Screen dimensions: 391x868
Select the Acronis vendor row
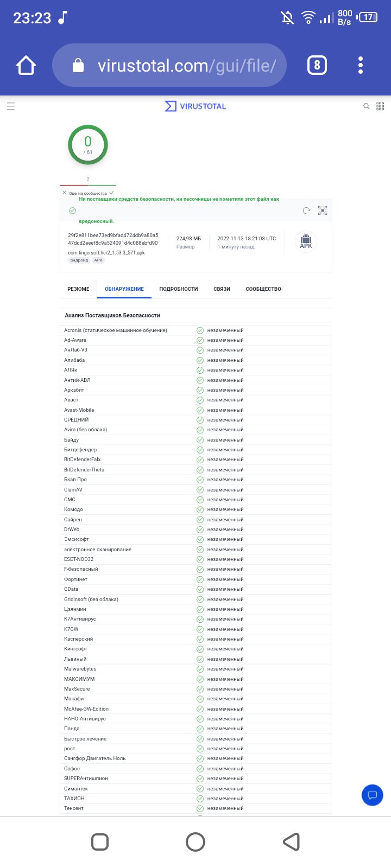(x=195, y=330)
